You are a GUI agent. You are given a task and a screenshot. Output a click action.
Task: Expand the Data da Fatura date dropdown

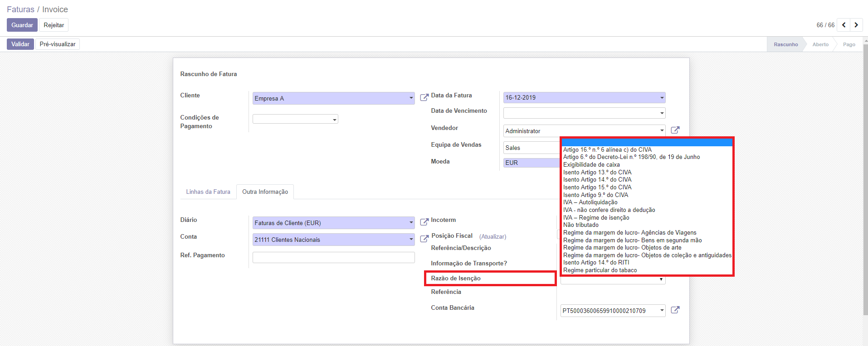(x=662, y=98)
